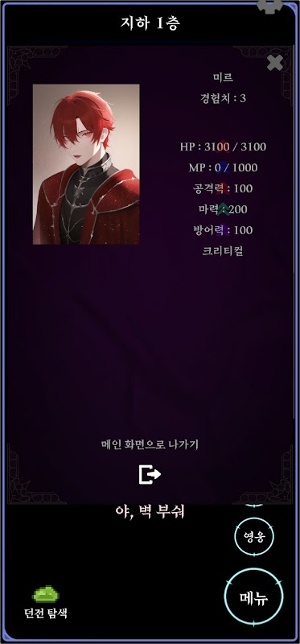This screenshot has width=300, height=644.
Task: Click the red chevron on 공격력 stat
Action: click(223, 188)
